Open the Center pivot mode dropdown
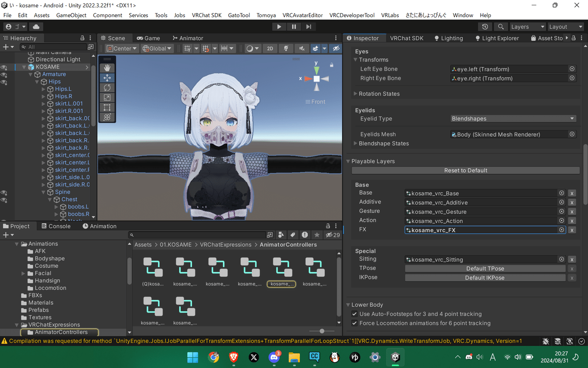The image size is (588, 368). point(122,48)
